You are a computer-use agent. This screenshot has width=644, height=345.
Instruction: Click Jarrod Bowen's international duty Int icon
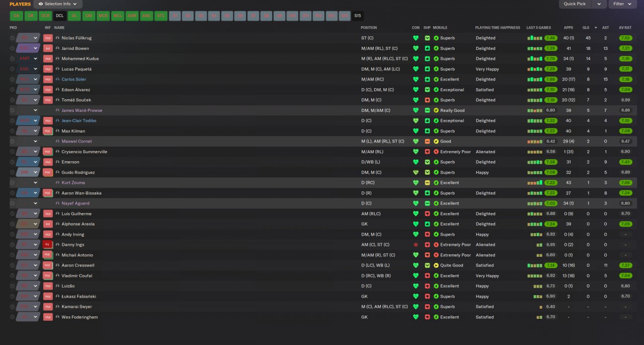(48, 48)
